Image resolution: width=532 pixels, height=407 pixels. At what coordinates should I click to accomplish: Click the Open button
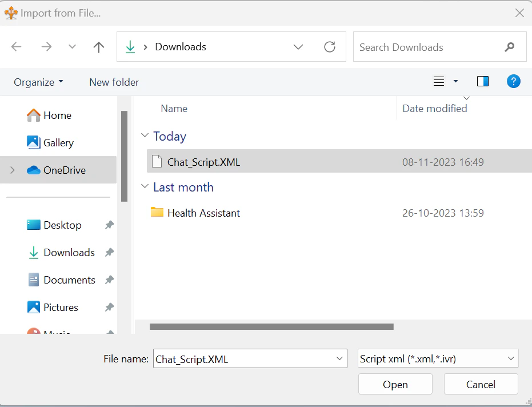[x=395, y=384]
